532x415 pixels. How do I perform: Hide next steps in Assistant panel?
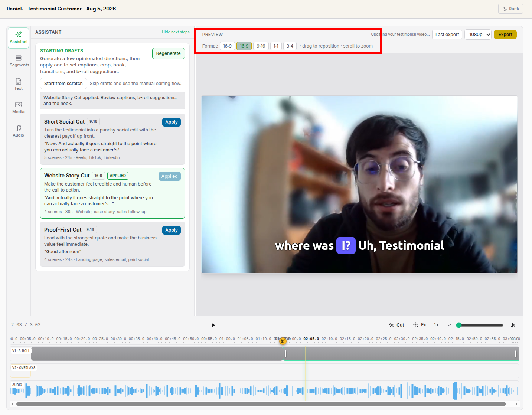[176, 32]
